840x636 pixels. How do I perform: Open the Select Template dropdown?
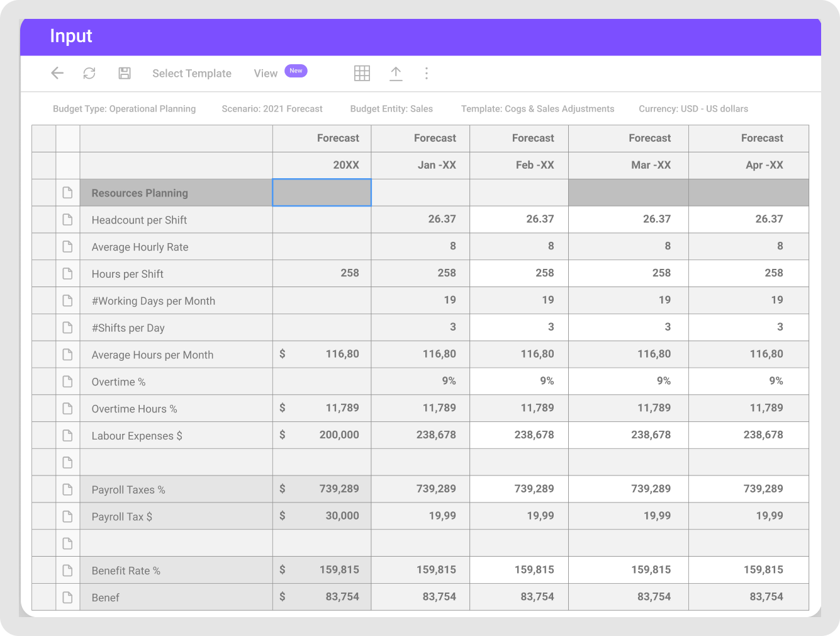pyautogui.click(x=191, y=73)
